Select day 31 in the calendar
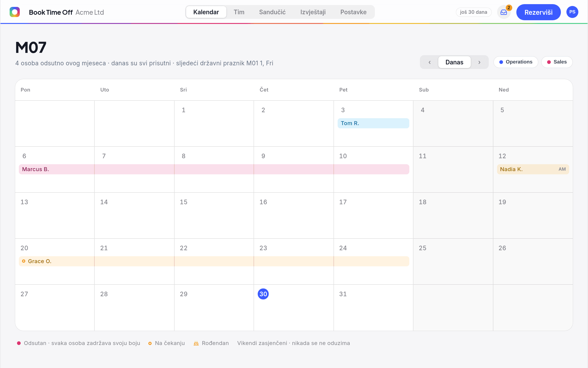The image size is (588, 368). pos(343,294)
